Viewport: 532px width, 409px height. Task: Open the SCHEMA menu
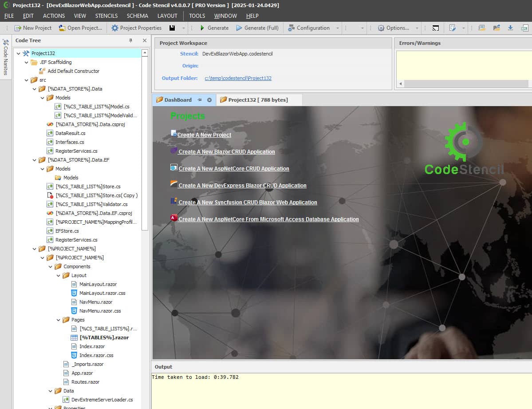[138, 16]
